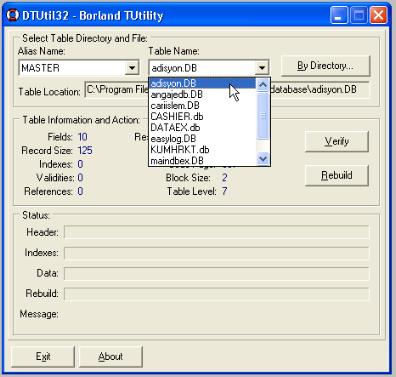Collapse the Table Name dropdown arrow
The height and width of the screenshot is (377, 396).
(x=262, y=68)
